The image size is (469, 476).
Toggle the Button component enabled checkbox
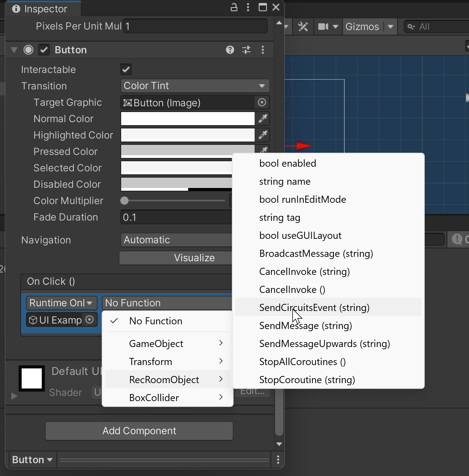[44, 50]
